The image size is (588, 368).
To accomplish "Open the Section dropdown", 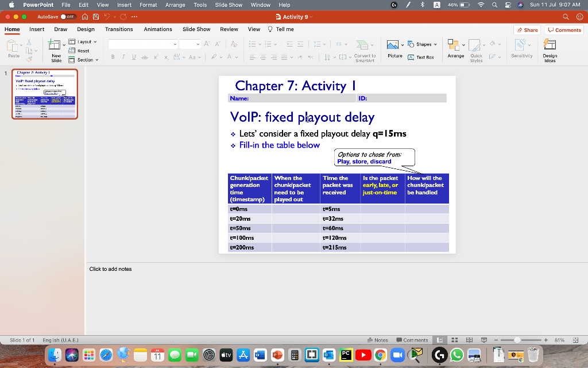I will 84,60.
